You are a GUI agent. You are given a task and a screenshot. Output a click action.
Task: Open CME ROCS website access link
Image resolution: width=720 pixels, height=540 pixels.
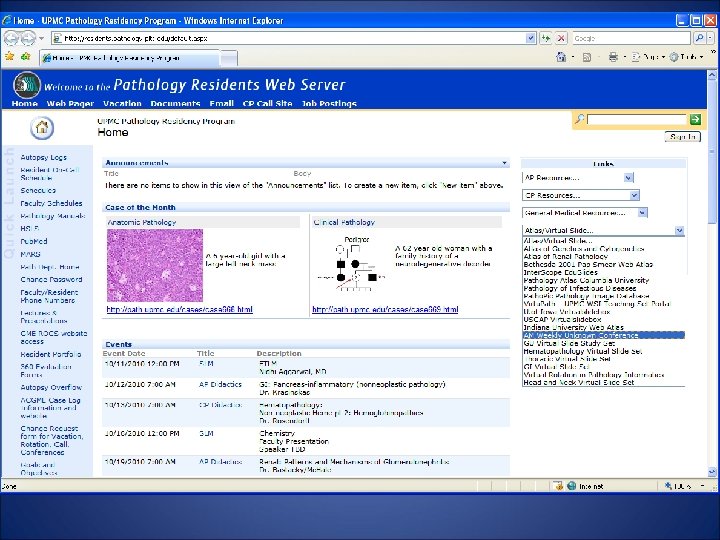click(54, 338)
